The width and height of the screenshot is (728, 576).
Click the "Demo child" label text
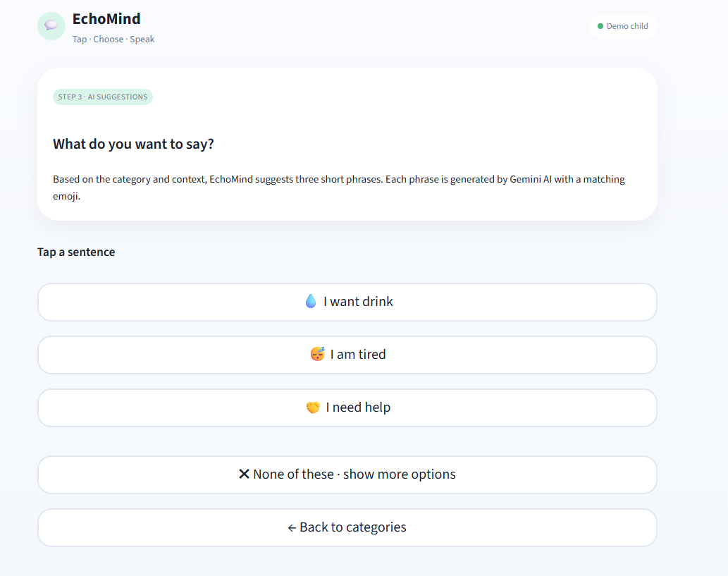(x=627, y=26)
